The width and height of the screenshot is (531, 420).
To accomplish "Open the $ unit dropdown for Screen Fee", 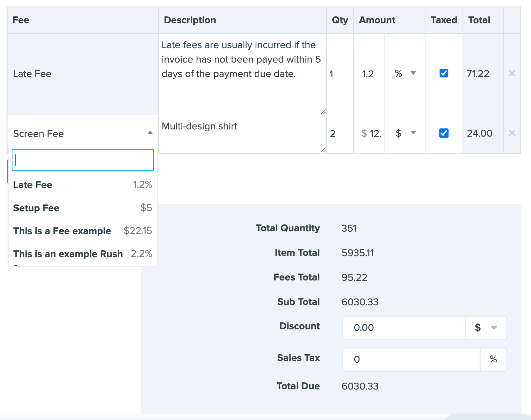I will pos(405,133).
